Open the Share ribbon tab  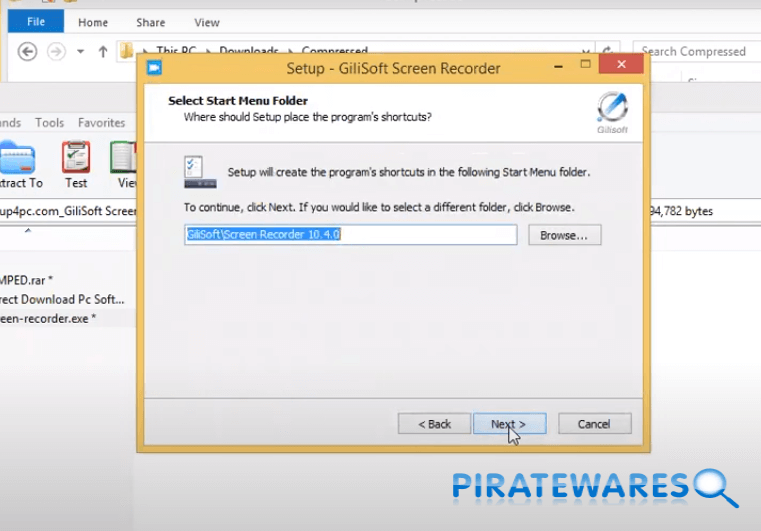click(151, 22)
